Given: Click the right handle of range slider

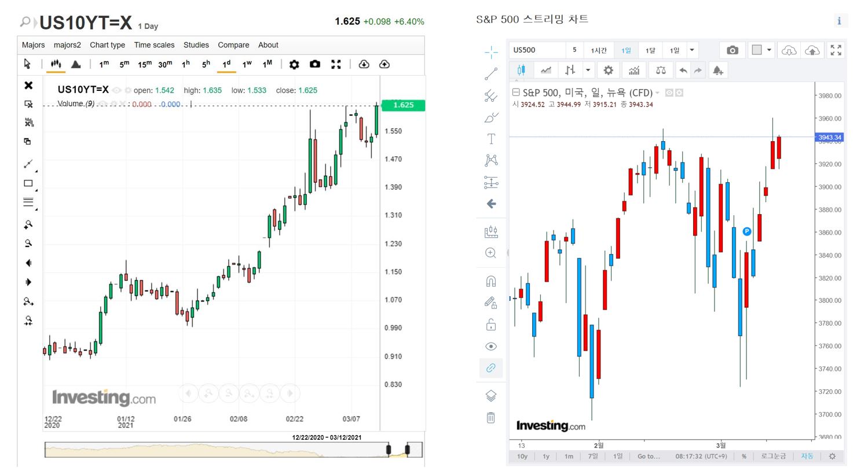Looking at the screenshot, I should (x=408, y=450).
